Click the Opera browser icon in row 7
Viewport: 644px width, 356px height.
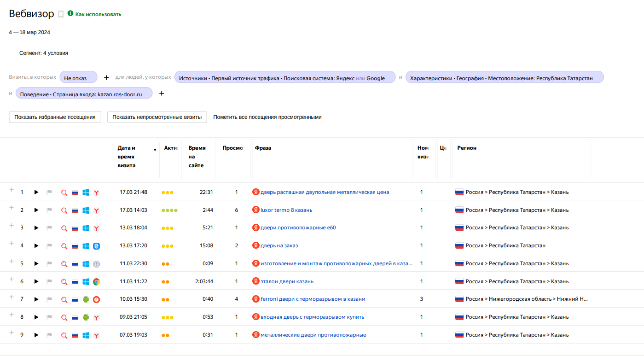click(x=96, y=299)
